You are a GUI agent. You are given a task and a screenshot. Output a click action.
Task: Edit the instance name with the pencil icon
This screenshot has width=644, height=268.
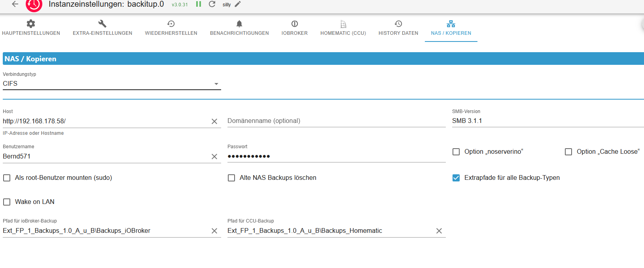pyautogui.click(x=238, y=4)
